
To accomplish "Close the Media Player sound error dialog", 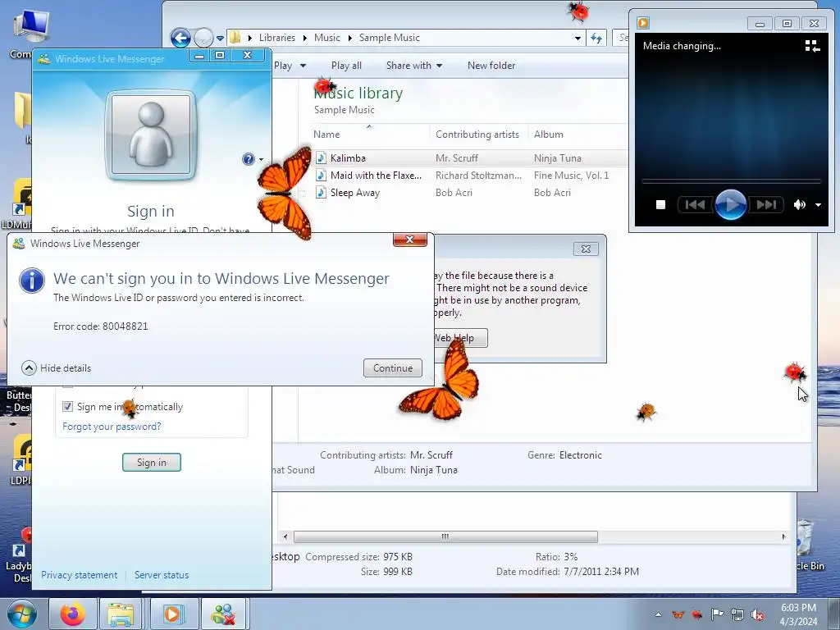I will [x=586, y=249].
